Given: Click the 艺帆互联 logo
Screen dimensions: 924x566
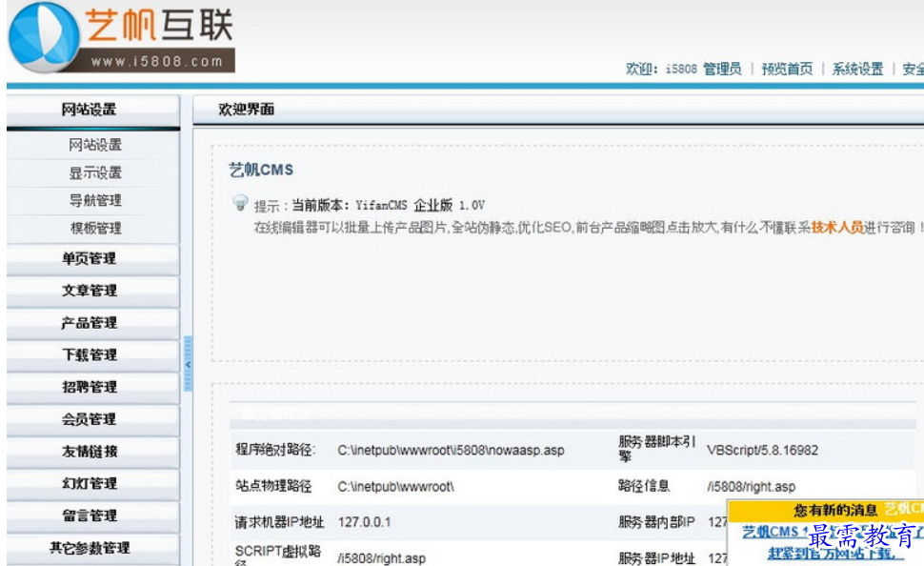Looking at the screenshot, I should tap(120, 38).
